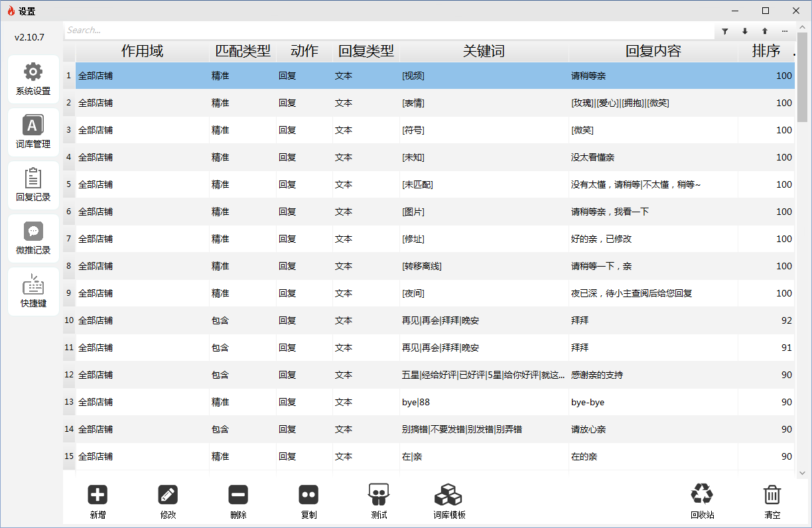Click keyword cell starting with 五星|经给好评
Viewport: 812px width, 528px height.
coord(484,375)
